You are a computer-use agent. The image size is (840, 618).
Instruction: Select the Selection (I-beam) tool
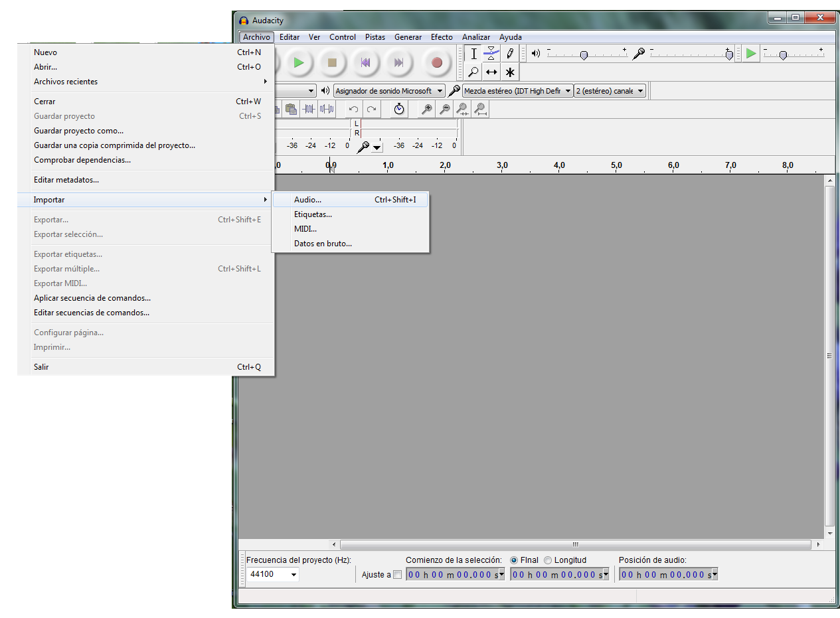(x=473, y=54)
